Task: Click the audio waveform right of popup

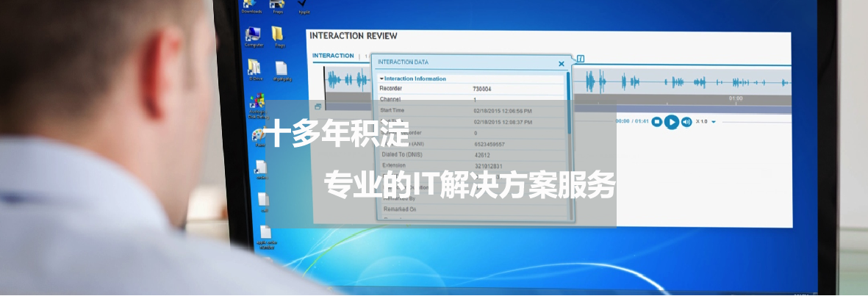Action: point(683,82)
